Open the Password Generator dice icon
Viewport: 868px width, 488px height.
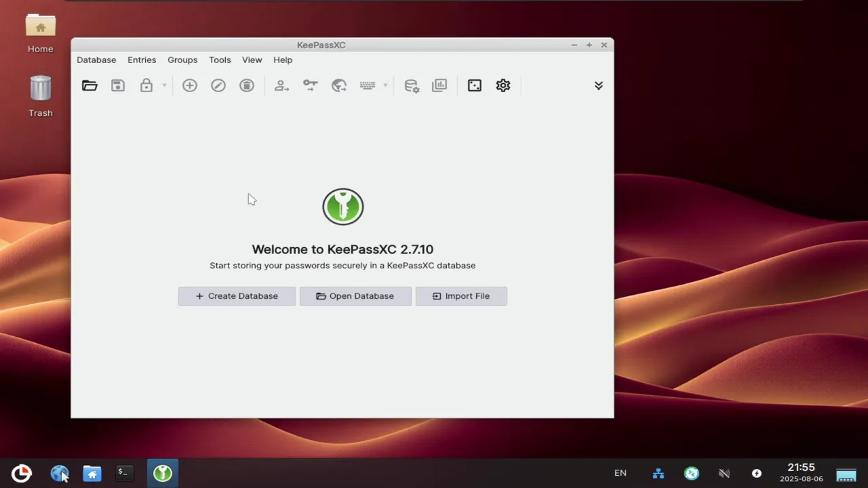coord(475,85)
